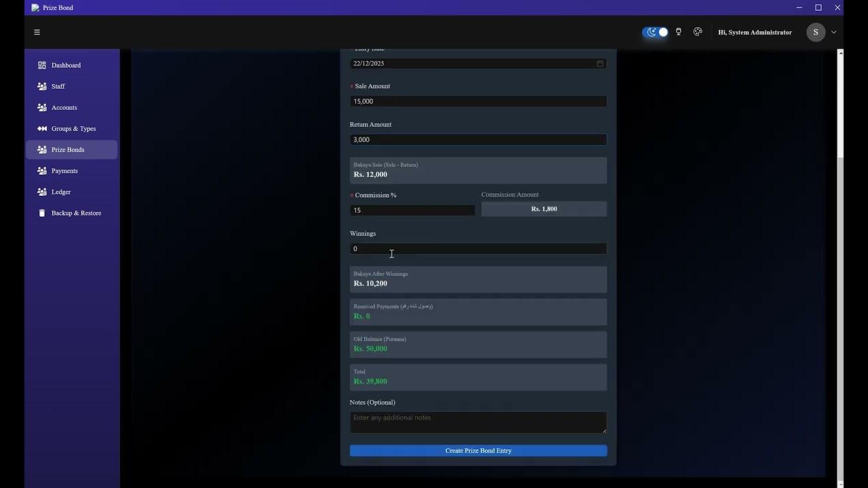Open Payments section
This screenshot has width=868, height=488.
point(71,171)
